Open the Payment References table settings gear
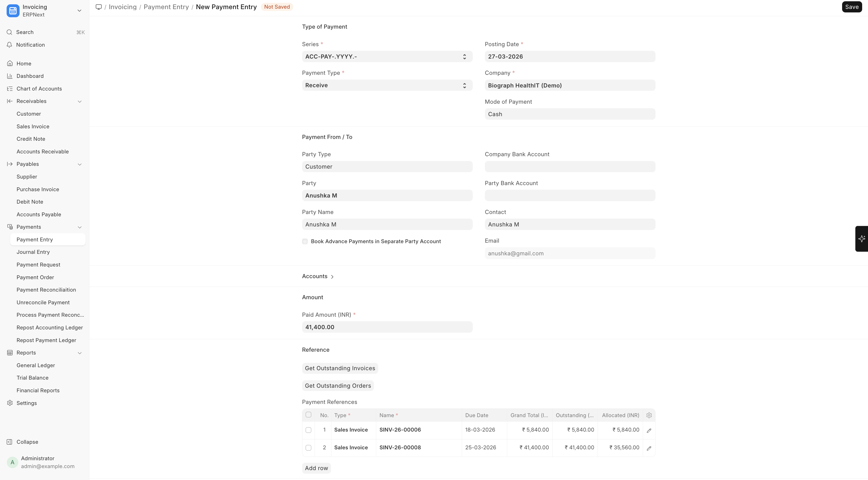The image size is (868, 480). pyautogui.click(x=649, y=415)
